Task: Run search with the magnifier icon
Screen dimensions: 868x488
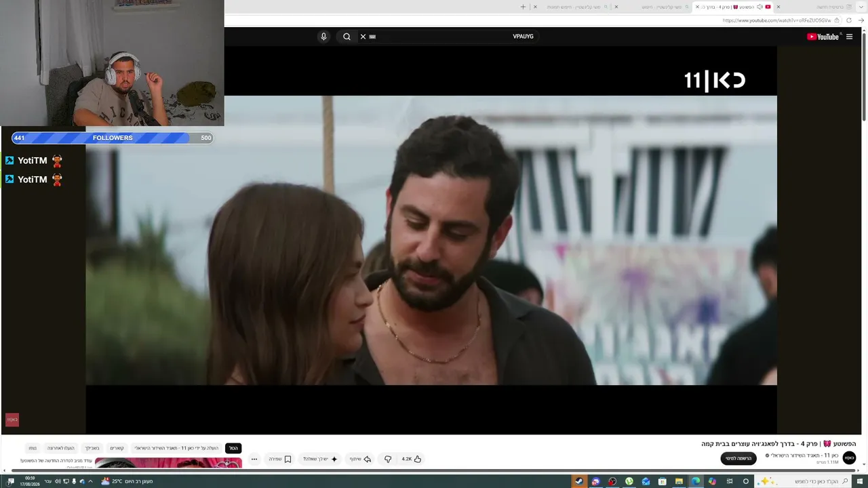Action: point(347,37)
